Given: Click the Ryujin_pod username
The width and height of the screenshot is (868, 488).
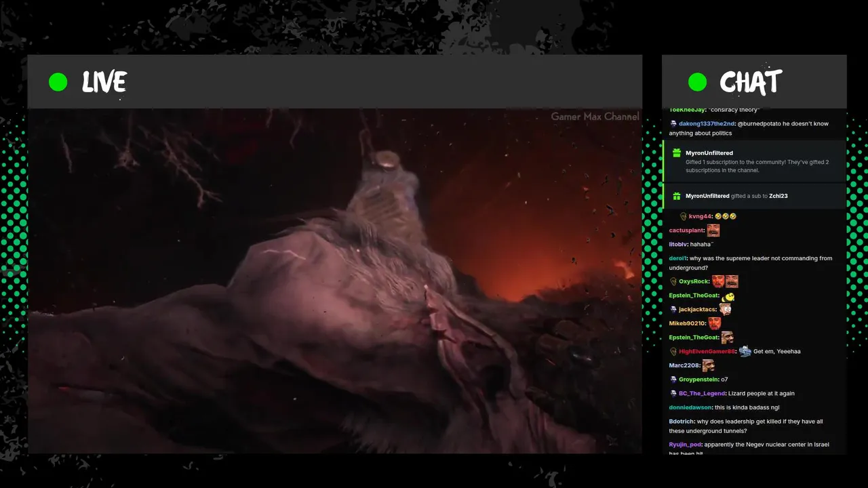Looking at the screenshot, I should coord(685,445).
